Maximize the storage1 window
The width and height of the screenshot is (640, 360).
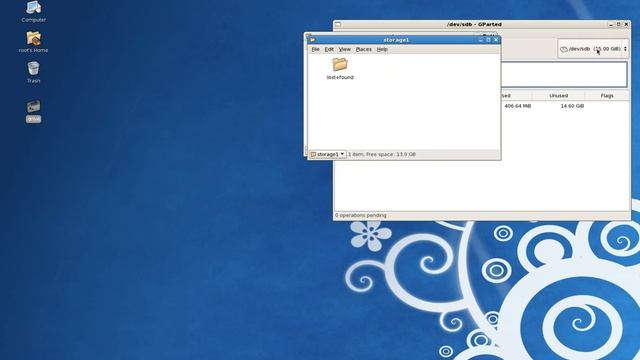tap(488, 40)
